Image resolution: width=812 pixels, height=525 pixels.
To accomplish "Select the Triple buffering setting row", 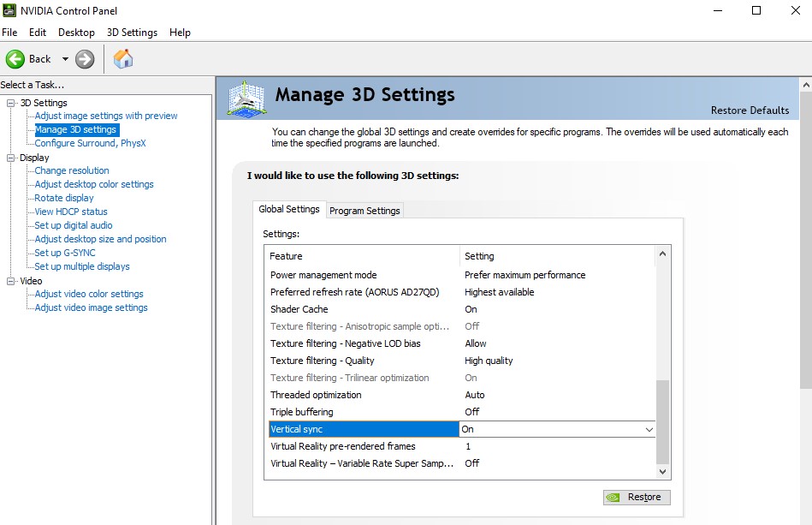I will tap(302, 412).
